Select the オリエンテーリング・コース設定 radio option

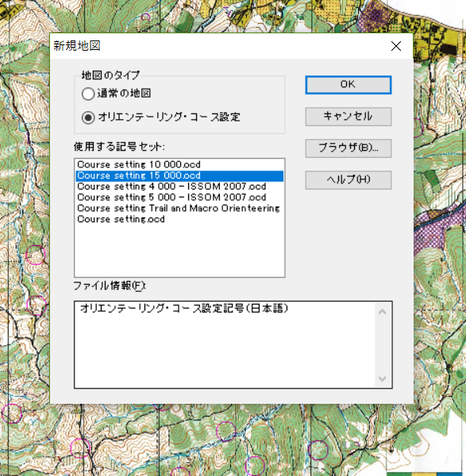[x=88, y=117]
